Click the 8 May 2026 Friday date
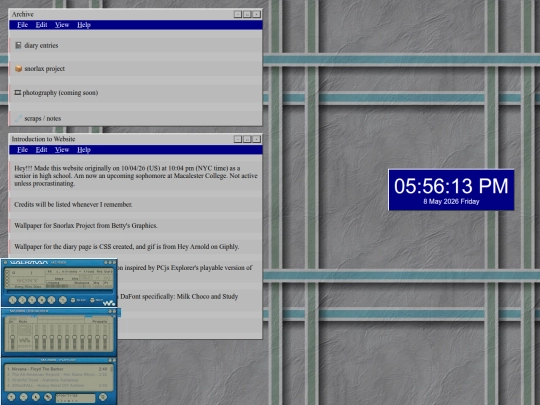The image size is (540, 405). click(x=451, y=201)
